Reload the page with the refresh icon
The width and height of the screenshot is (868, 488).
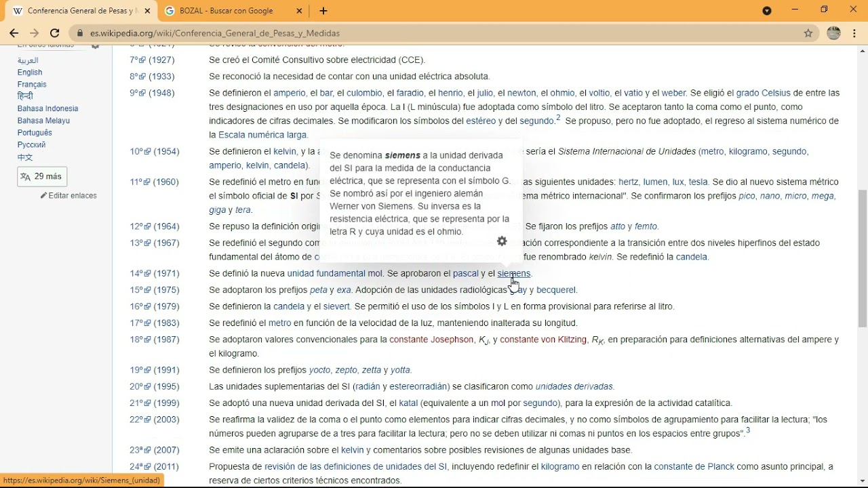click(55, 33)
